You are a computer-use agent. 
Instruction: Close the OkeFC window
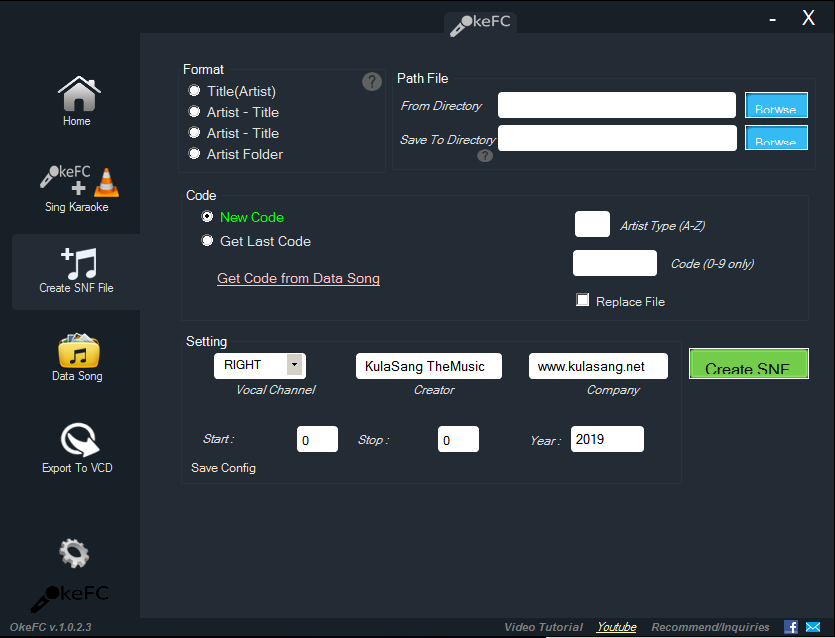tap(808, 18)
